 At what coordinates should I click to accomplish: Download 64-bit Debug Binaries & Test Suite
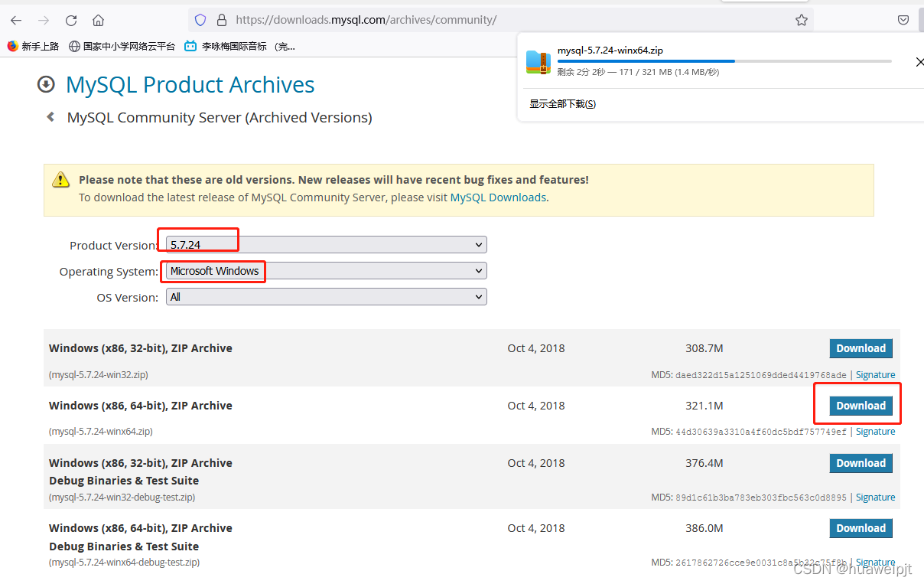(861, 528)
